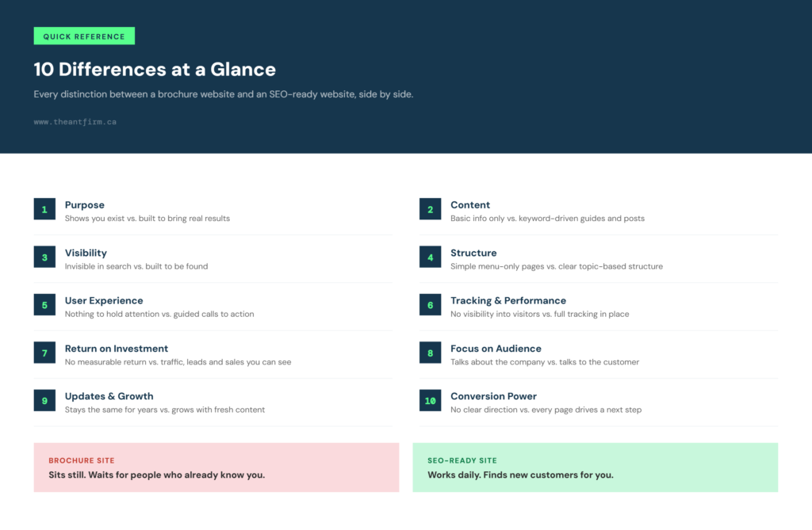Click the 'SEO-READY SITE' green label
812x530 pixels.
pos(462,460)
